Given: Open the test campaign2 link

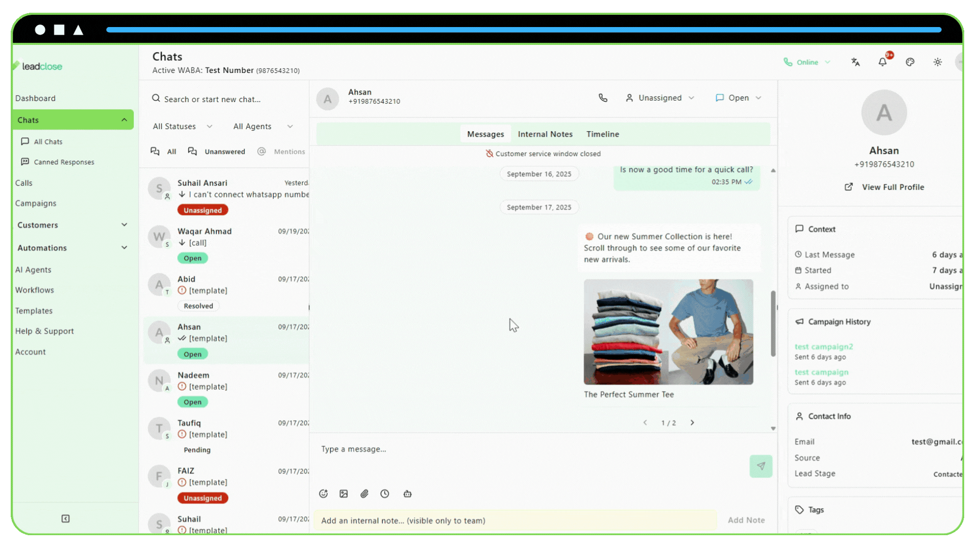Looking at the screenshot, I should pos(823,347).
